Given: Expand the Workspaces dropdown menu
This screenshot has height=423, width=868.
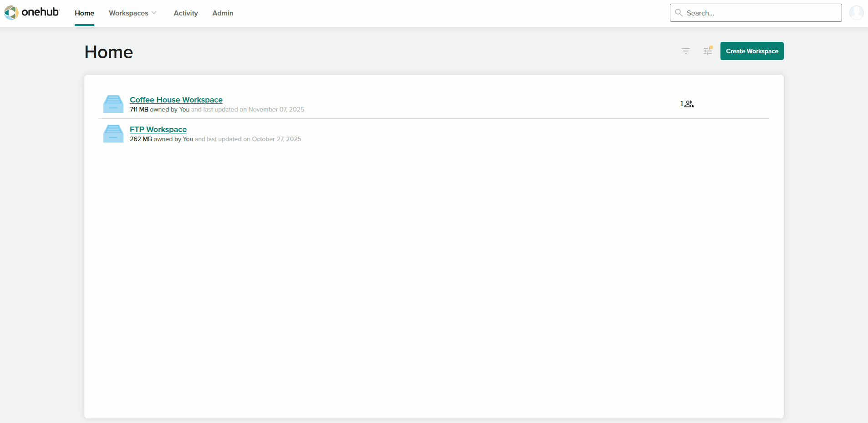Looking at the screenshot, I should click(133, 13).
